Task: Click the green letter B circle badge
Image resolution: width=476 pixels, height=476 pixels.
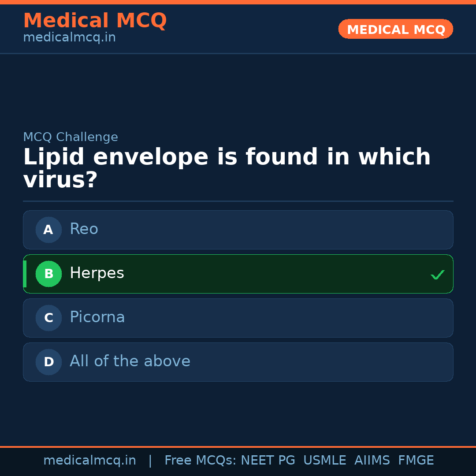Action: pyautogui.click(x=48, y=274)
